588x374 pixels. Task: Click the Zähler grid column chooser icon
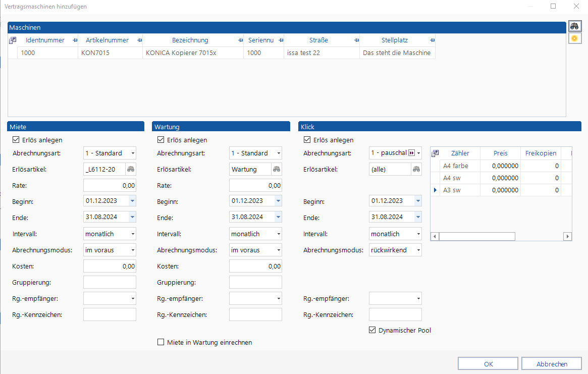pos(435,153)
